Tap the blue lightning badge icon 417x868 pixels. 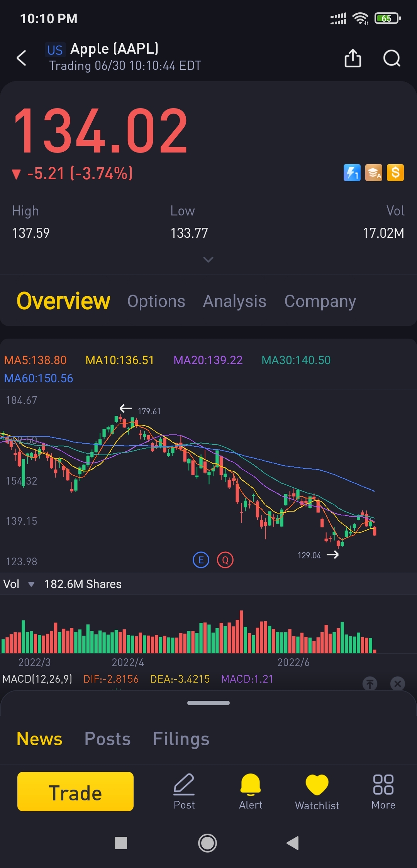(x=352, y=173)
